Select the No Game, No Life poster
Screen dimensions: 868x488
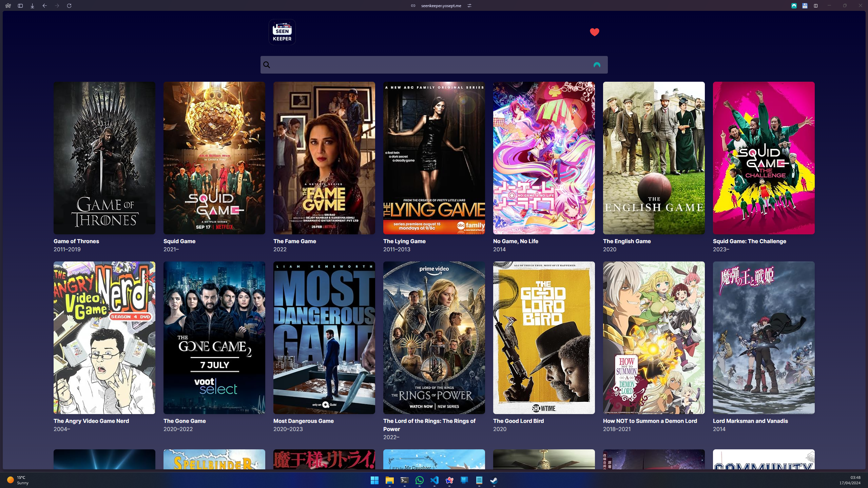click(x=544, y=158)
